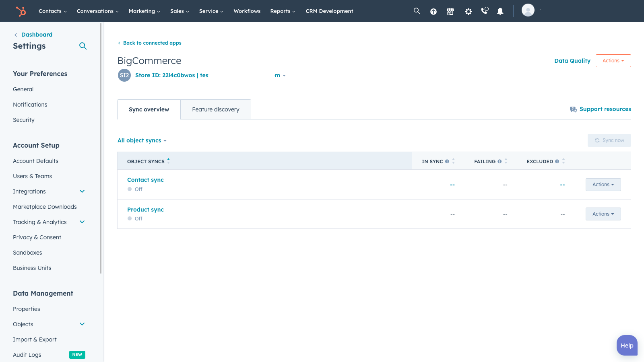Click Contact sync excluded count dash

562,185
